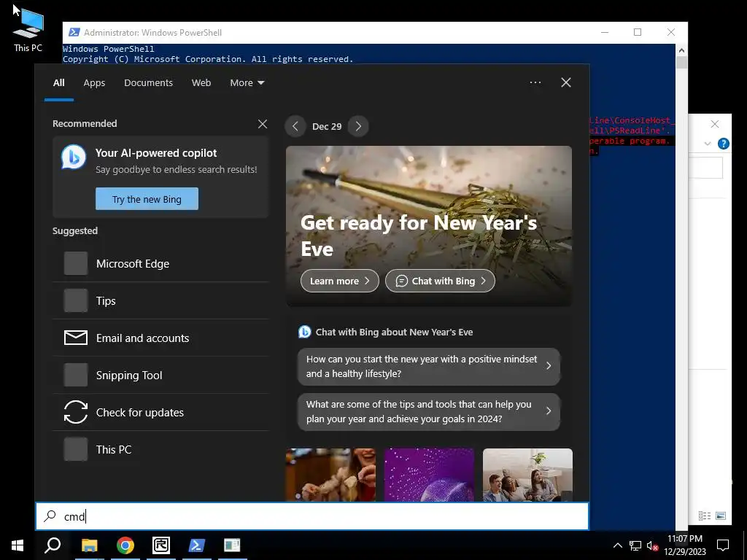Click in the search box containing cmd

tap(312, 516)
